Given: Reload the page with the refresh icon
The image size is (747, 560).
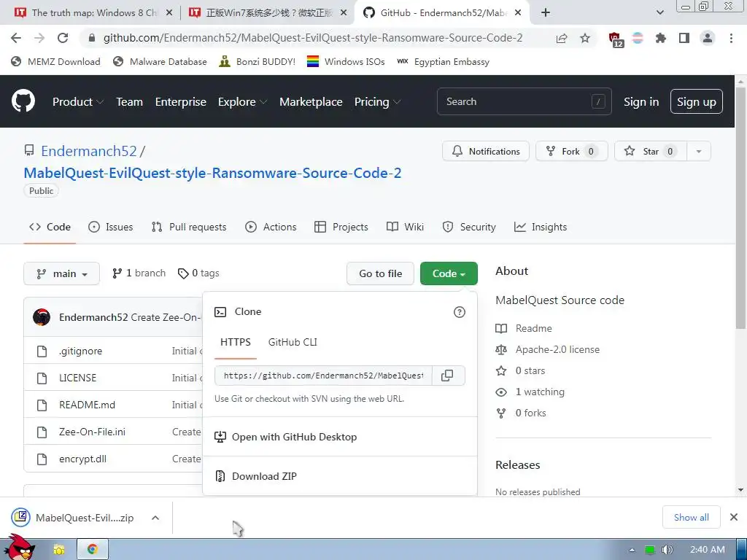Looking at the screenshot, I should pyautogui.click(x=63, y=38).
